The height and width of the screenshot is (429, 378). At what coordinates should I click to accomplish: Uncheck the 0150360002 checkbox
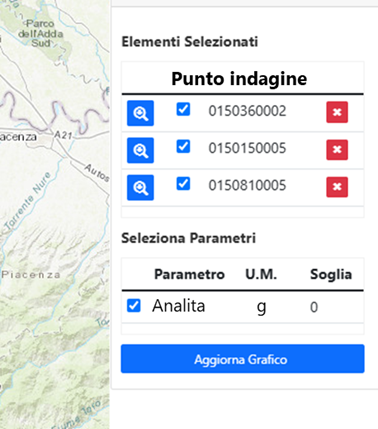[183, 109]
